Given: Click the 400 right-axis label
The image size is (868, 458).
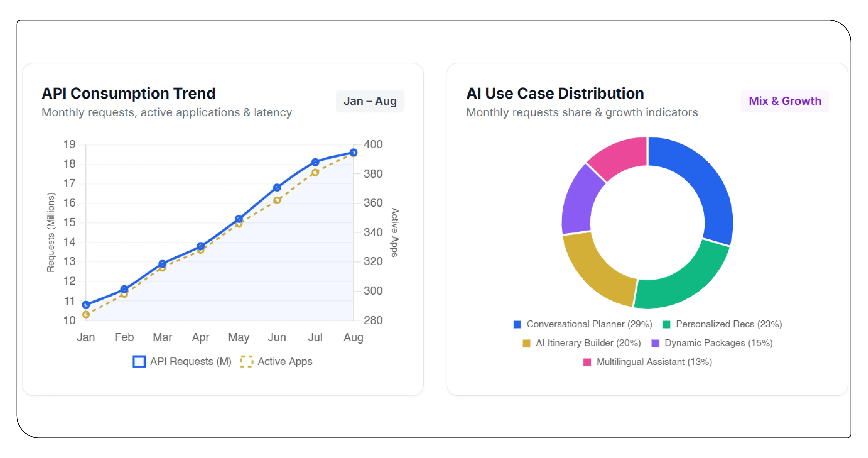Looking at the screenshot, I should (x=373, y=144).
